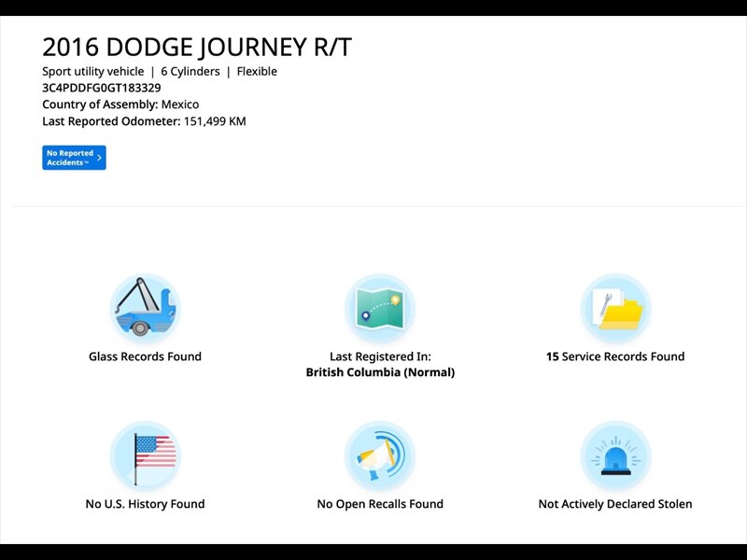Click the map Last Registered icon

(380, 308)
